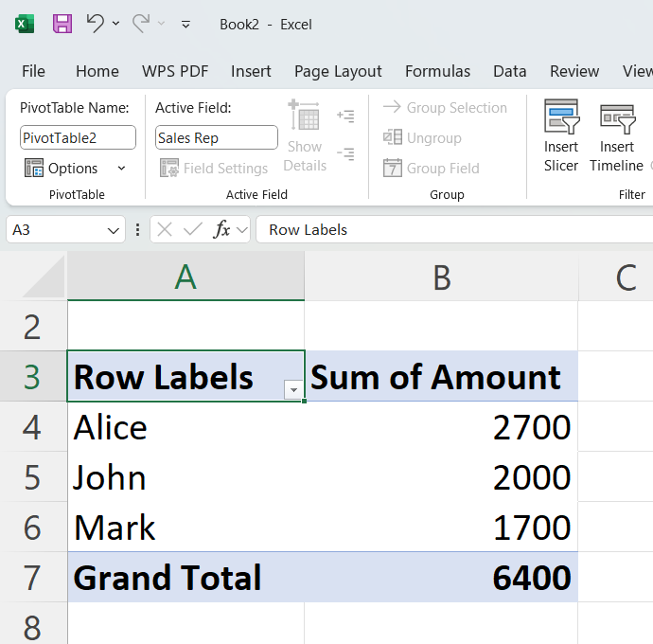Click the formula bar options dots
Screen dimensions: 653x644
tap(137, 230)
